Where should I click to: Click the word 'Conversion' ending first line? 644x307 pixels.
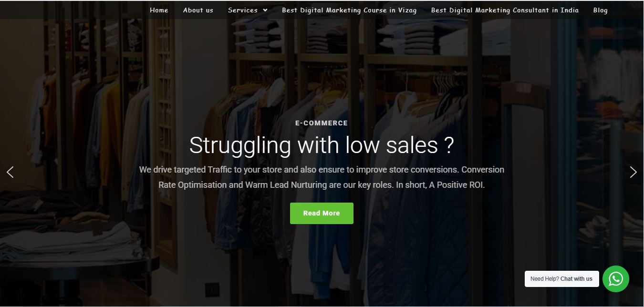[483, 170]
